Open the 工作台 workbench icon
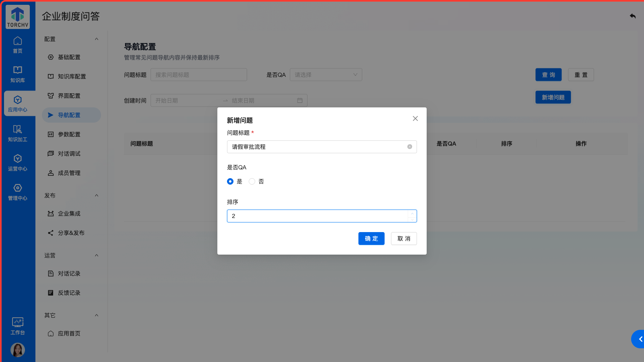Image resolution: width=644 pixels, height=362 pixels. pos(18,326)
